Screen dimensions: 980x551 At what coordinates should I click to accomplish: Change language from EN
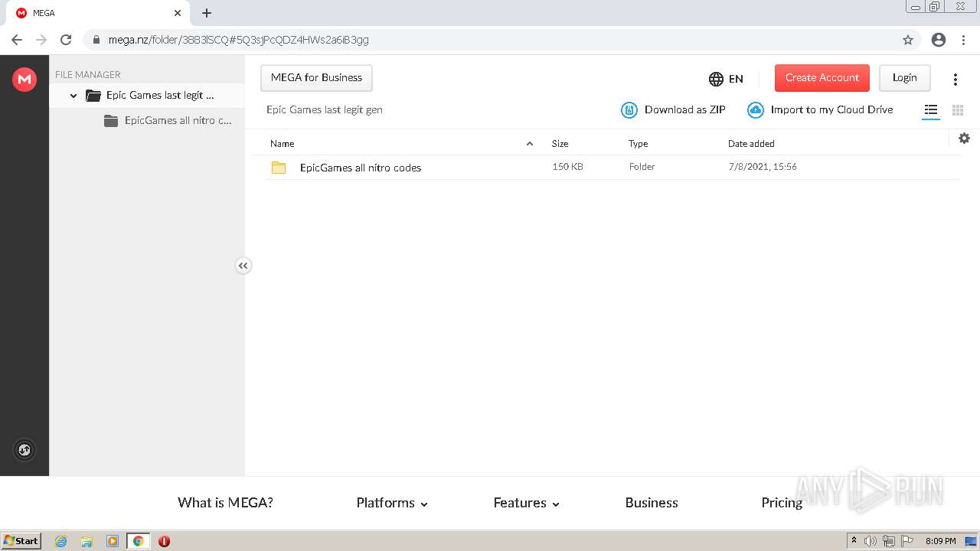pyautogui.click(x=736, y=79)
